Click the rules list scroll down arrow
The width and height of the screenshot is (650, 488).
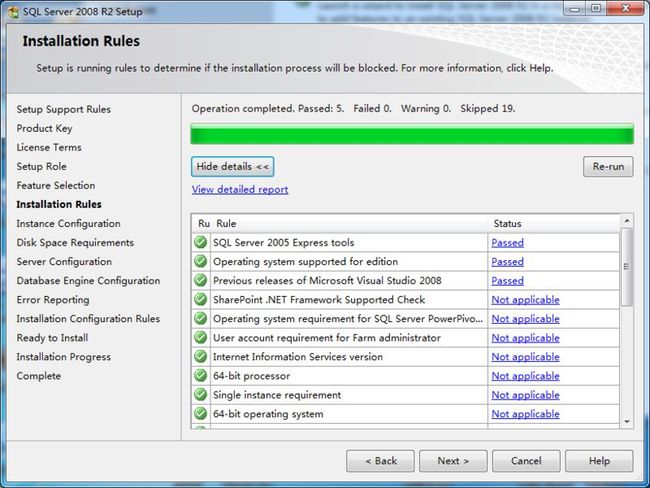[x=627, y=422]
